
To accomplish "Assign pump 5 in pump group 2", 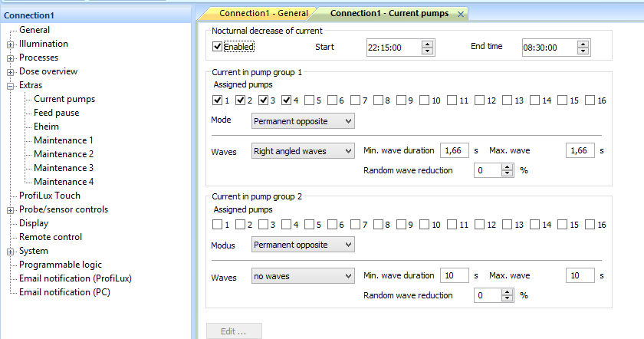I will click(x=310, y=225).
